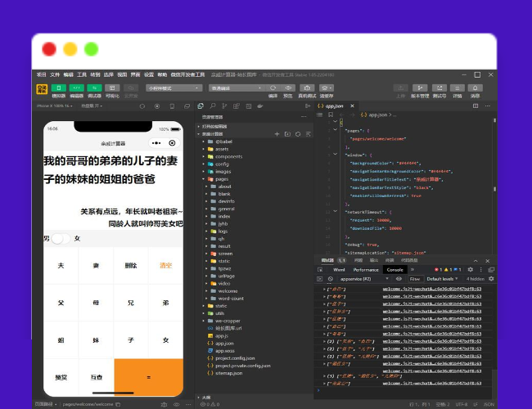Click the element inspector icon in devtools
Screen dimensions: 532x409
coord(320,269)
